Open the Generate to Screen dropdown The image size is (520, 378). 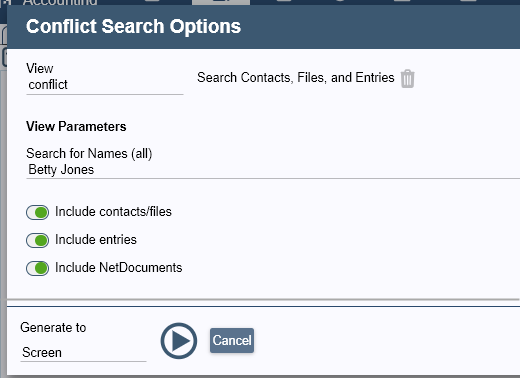[83, 352]
